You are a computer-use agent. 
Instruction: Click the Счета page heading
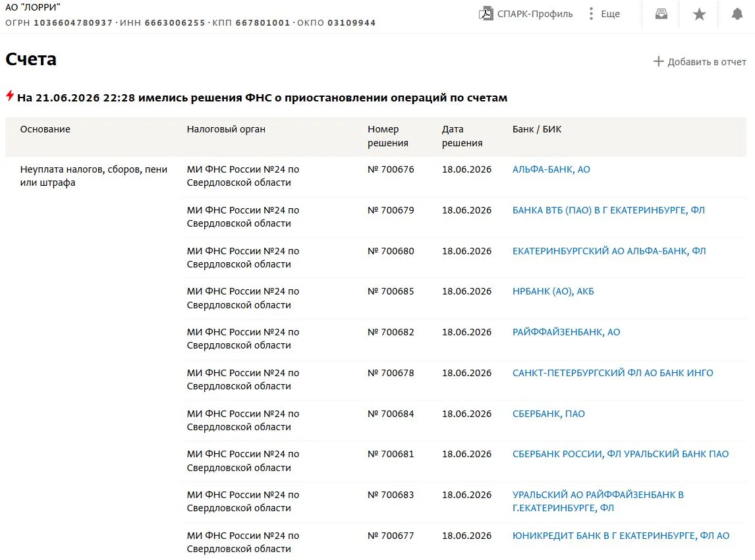click(31, 59)
